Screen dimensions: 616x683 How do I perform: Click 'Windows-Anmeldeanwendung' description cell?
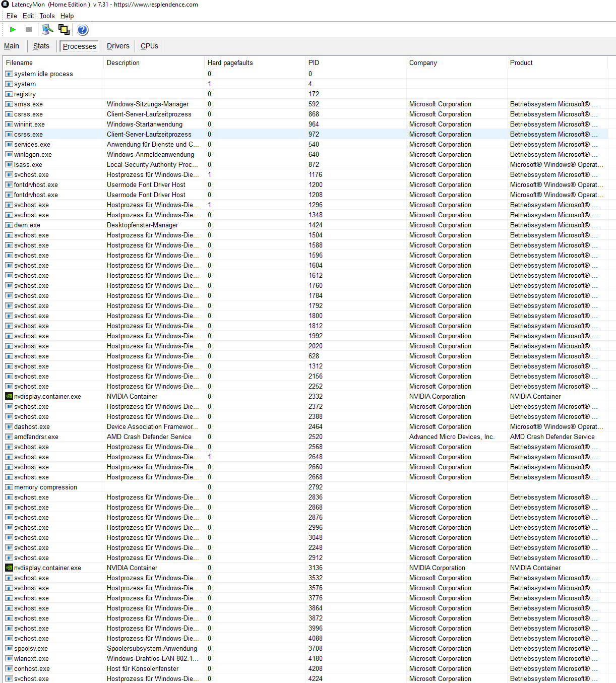click(150, 154)
